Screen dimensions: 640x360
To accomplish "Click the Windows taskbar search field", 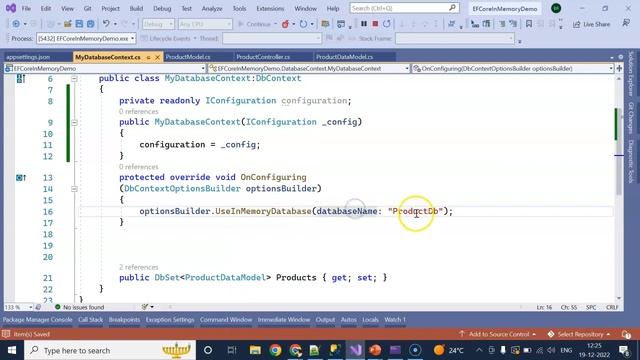I will (x=110, y=350).
